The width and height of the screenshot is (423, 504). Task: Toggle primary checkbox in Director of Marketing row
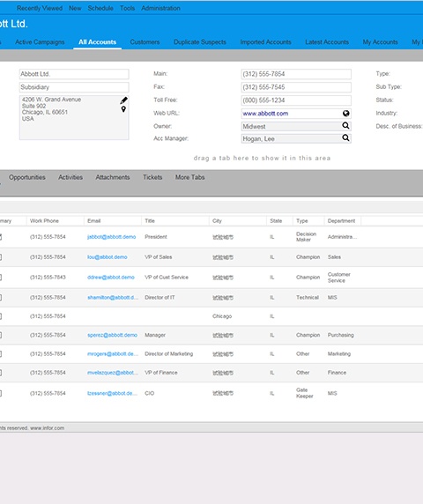pyautogui.click(x=0, y=354)
